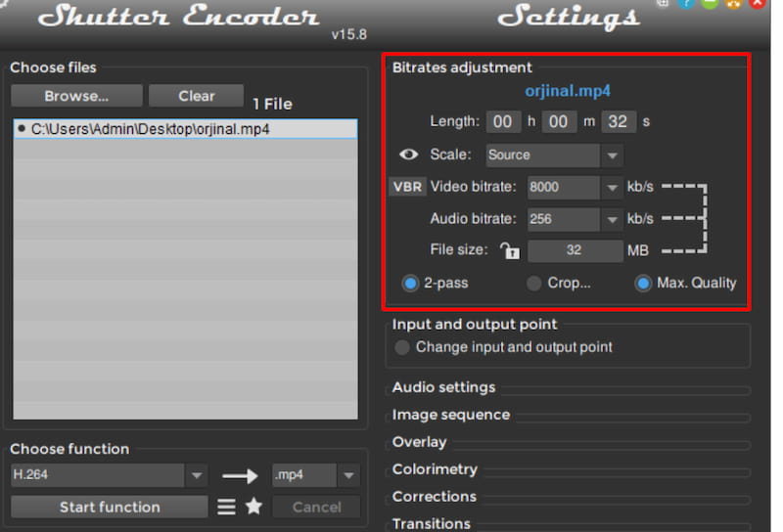Click the Video bitrate field showing 8000

click(564, 188)
